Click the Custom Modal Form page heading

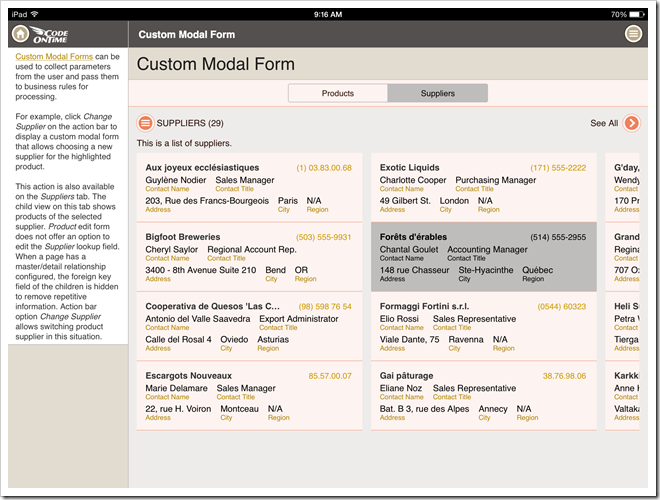[216, 64]
